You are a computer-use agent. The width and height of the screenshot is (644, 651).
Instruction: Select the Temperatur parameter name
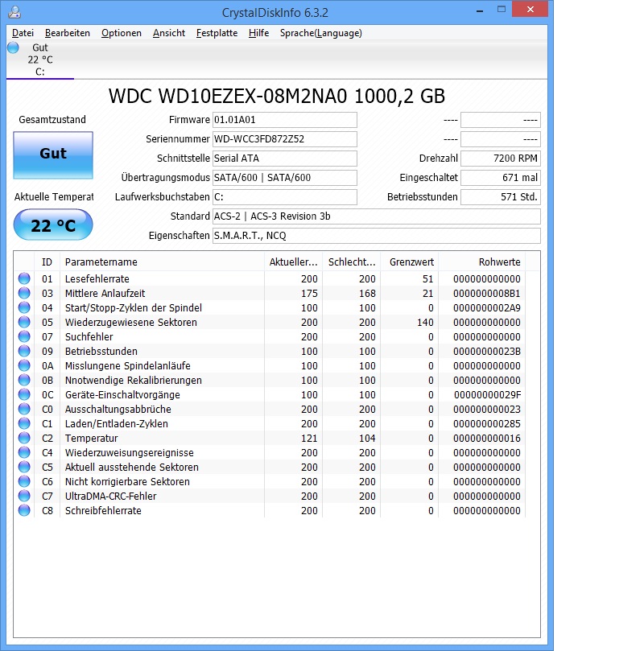coord(91,439)
